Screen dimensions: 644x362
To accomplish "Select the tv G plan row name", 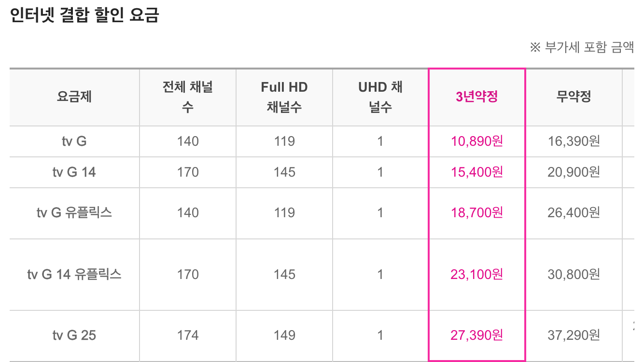I will (74, 141).
